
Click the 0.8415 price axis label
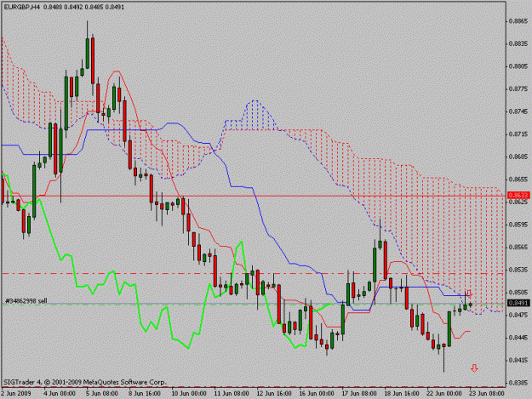(x=518, y=360)
